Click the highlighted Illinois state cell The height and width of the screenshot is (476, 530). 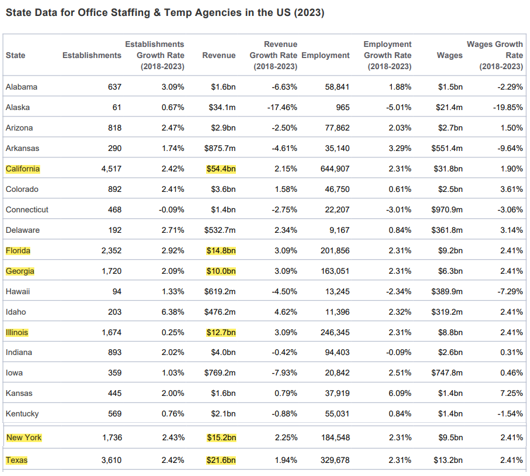pyautogui.click(x=17, y=333)
